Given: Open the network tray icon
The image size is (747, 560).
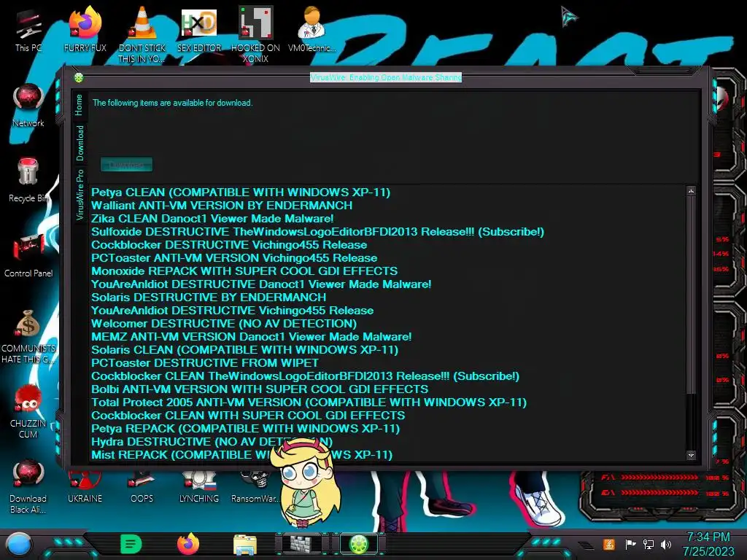Looking at the screenshot, I should pyautogui.click(x=649, y=544).
